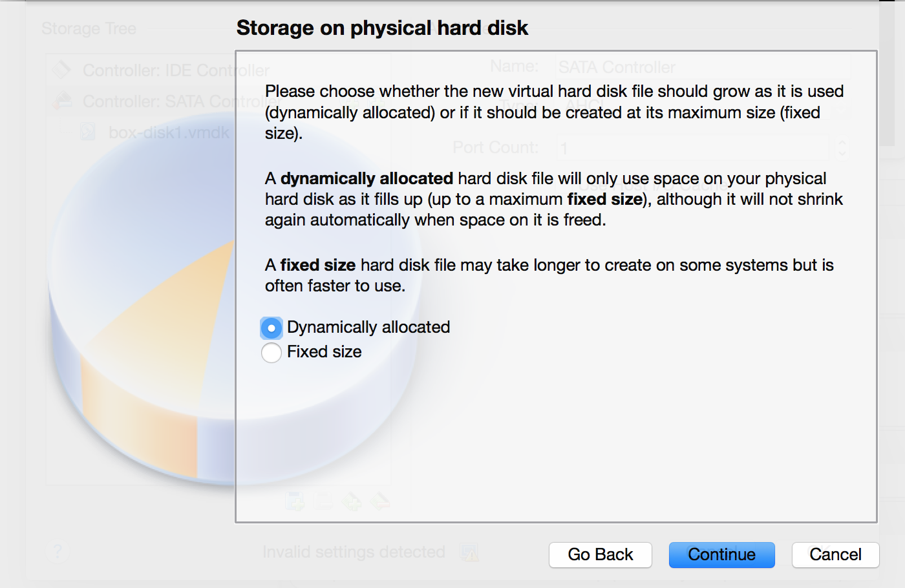Image resolution: width=905 pixels, height=588 pixels.
Task: Click the Port Count input field
Action: pos(692,148)
